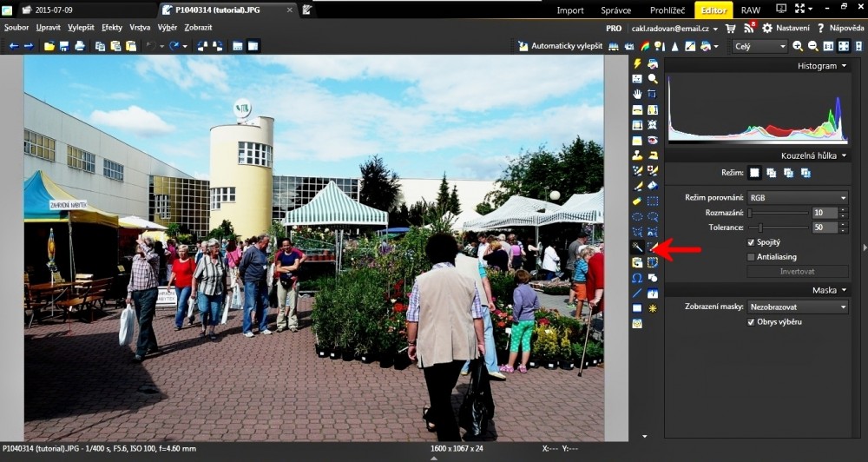Click the Zoom in magnifier icon

(x=798, y=46)
